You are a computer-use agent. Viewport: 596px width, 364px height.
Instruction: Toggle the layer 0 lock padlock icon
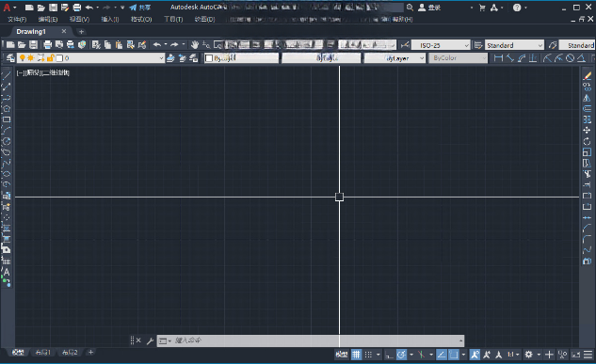tap(50, 57)
